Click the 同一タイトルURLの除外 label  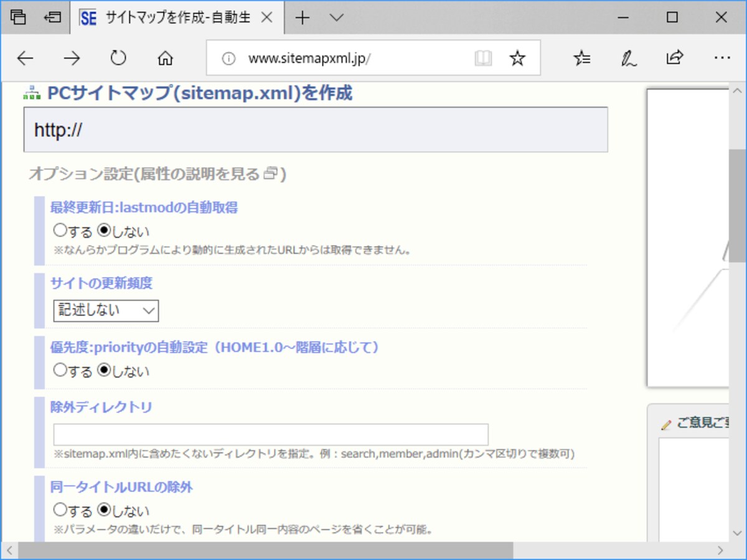coord(121,487)
